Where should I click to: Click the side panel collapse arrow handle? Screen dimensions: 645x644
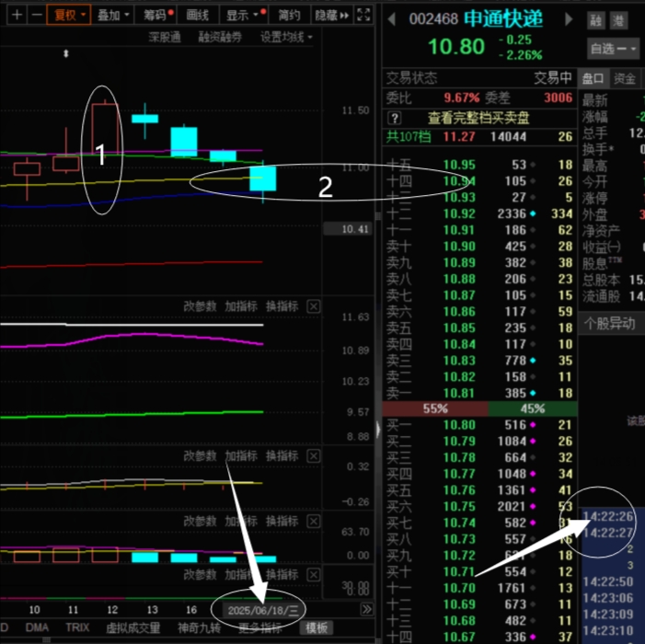(x=378, y=430)
